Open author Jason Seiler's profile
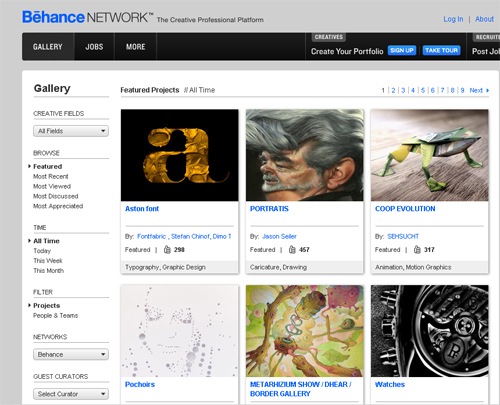 coord(279,236)
